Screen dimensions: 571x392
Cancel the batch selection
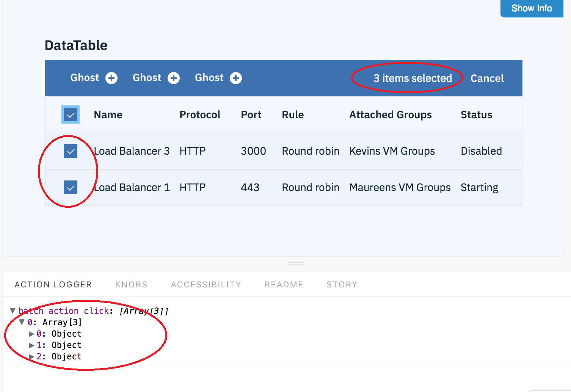click(x=487, y=78)
